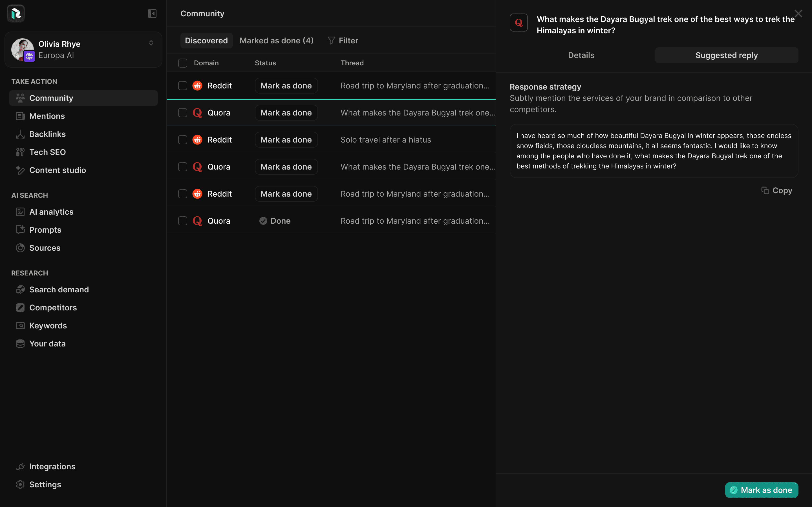
Task: Switch to Marked as done tab
Action: pos(277,41)
